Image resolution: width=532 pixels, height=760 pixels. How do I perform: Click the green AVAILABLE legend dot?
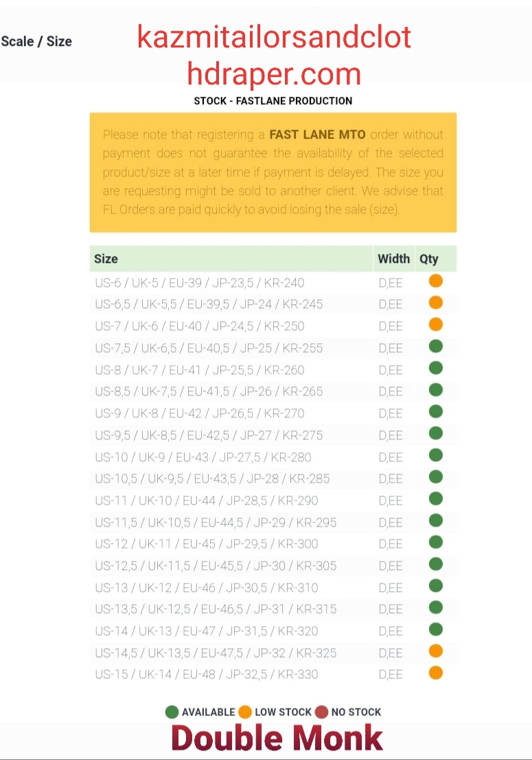point(172,712)
